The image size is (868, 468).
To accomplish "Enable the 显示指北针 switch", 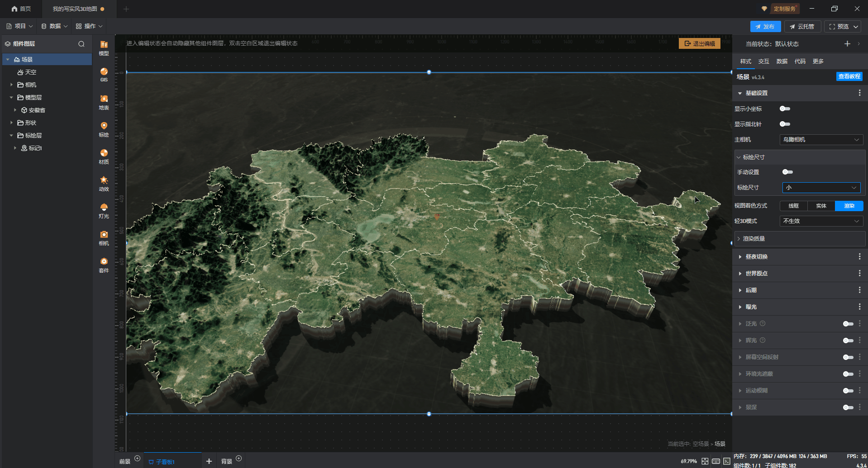I will [x=785, y=124].
